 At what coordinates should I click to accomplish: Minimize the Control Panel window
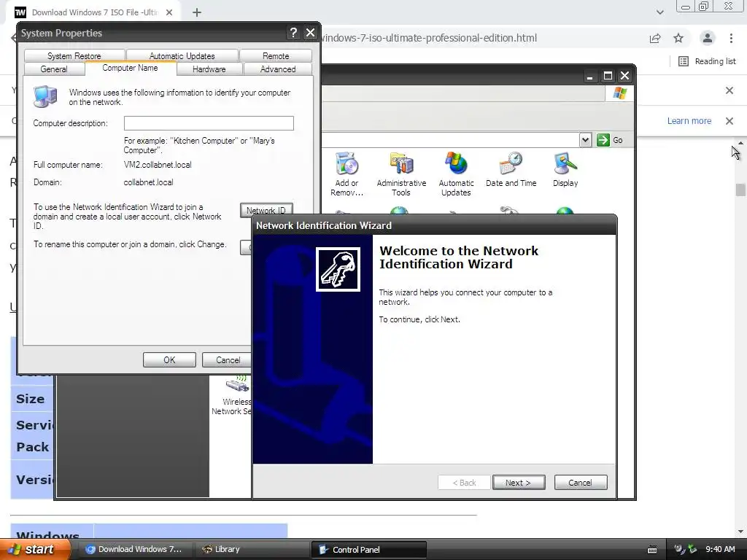589,76
